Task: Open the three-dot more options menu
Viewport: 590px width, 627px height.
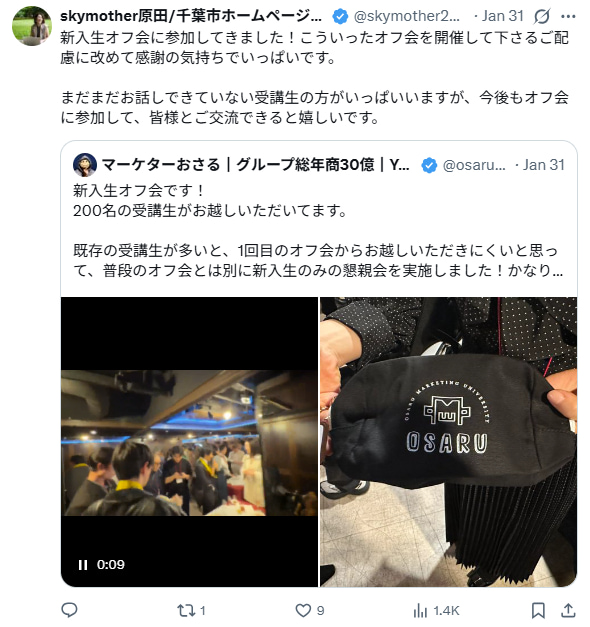Action: [x=568, y=16]
